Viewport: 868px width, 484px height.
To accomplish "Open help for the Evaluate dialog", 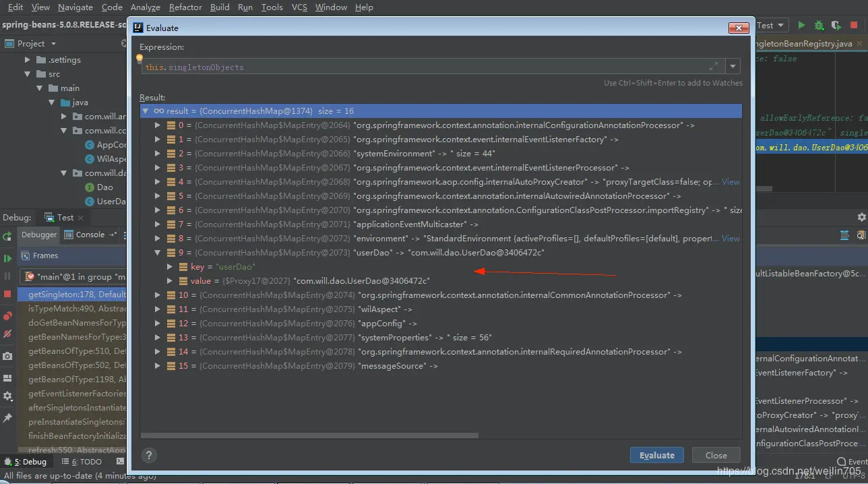I will point(150,455).
